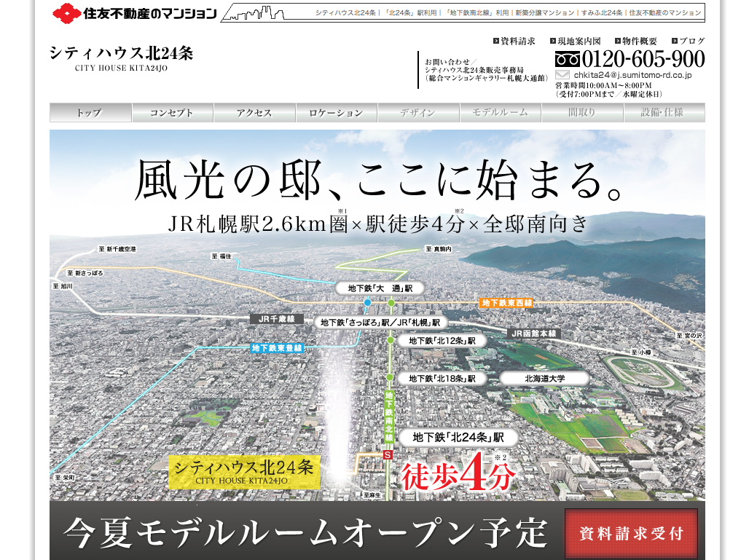Select the ロケーション navigation tab
Viewport: 749px width, 560px height.
336,113
